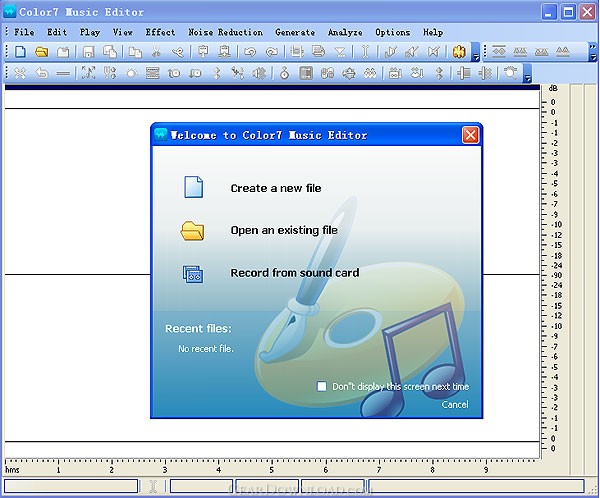Click the scissors Cut icon in toolbar

[x=156, y=52]
